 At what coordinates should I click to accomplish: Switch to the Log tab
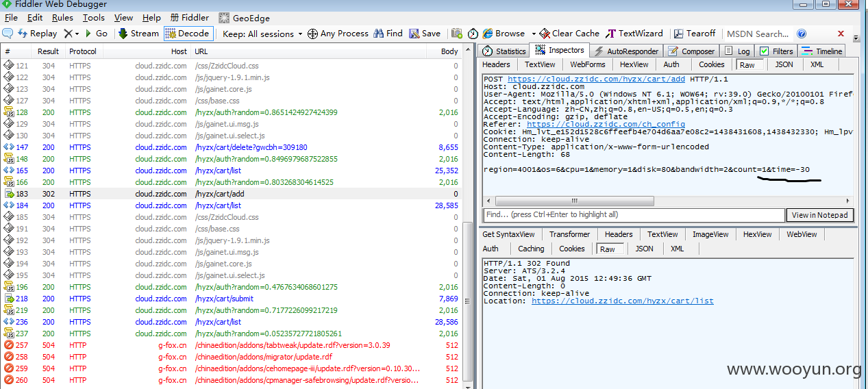click(737, 51)
